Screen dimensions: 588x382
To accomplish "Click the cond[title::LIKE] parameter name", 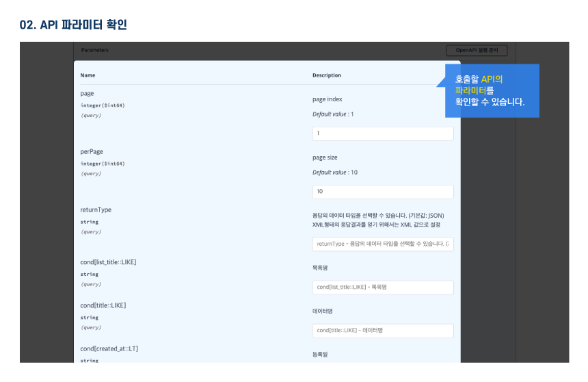I will 103,305.
